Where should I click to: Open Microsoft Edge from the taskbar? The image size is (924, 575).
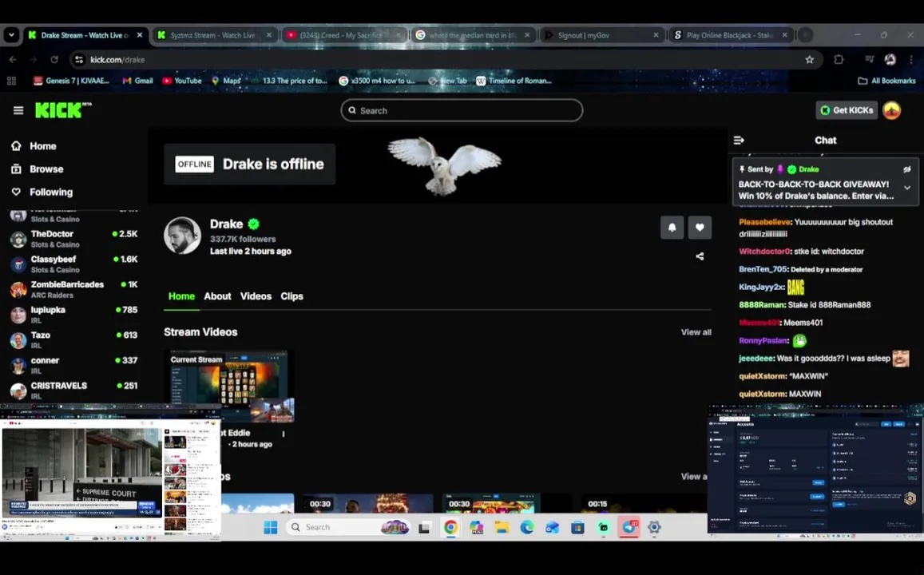526,527
